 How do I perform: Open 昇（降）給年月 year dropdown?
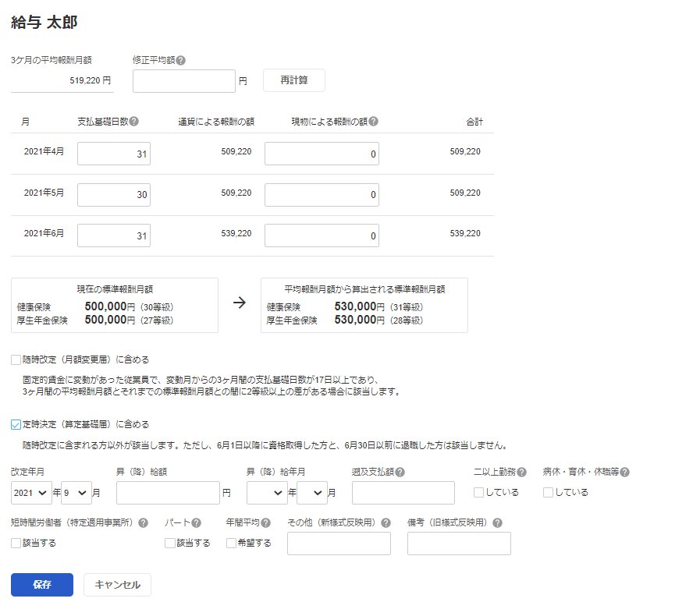click(x=267, y=493)
